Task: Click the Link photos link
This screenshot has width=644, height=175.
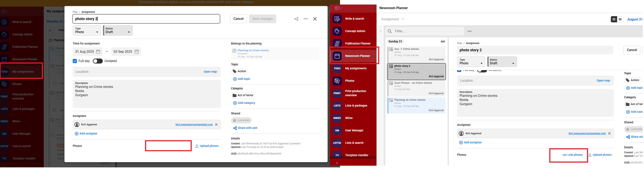Action: tap(572, 155)
